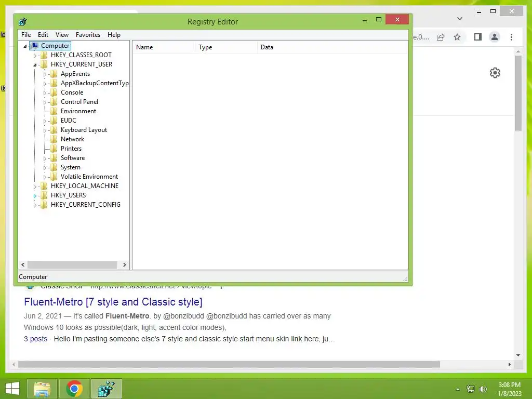Click the Network folder icon
This screenshot has width=532, height=399.
(x=54, y=139)
